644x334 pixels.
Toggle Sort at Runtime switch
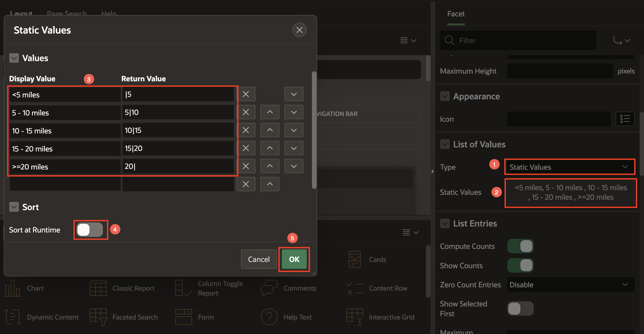click(x=90, y=230)
